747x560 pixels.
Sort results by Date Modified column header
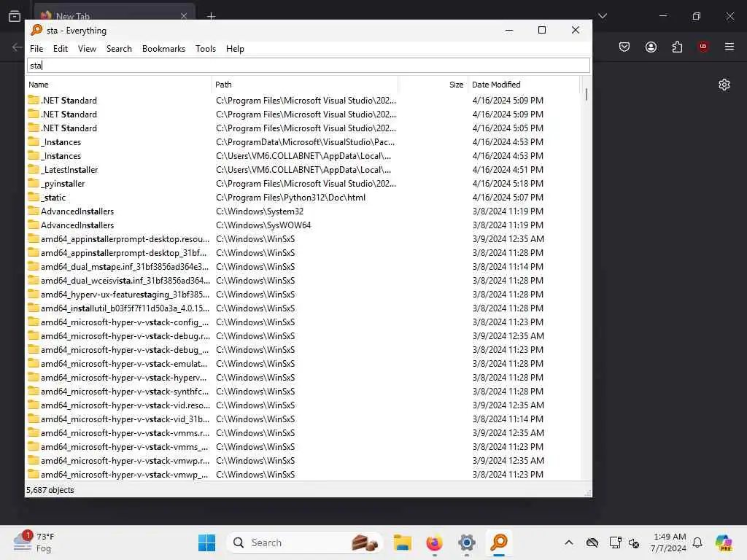tap(523, 85)
